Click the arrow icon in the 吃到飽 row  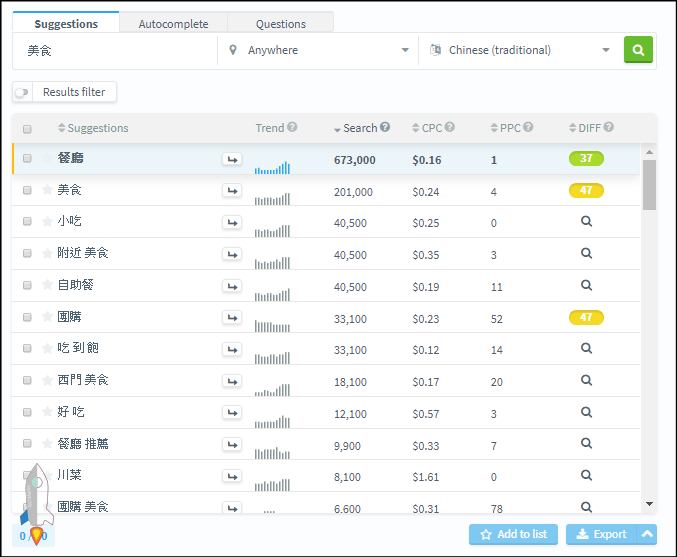click(232, 349)
